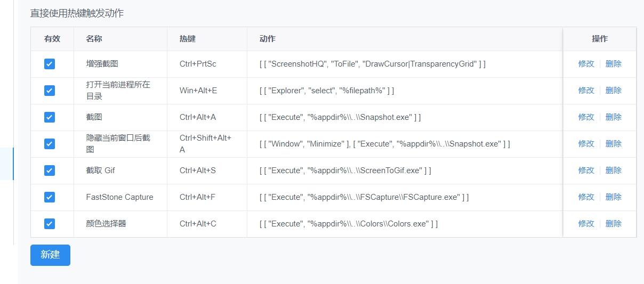Select the Colors.exe action text cell
Viewport: 644px width, 284px height.
349,224
